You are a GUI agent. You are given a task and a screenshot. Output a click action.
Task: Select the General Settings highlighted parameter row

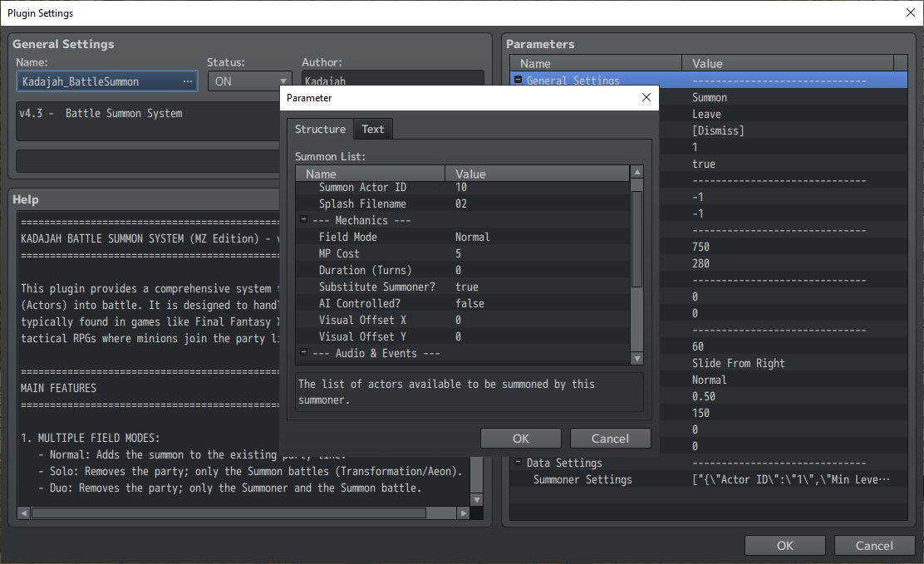708,80
